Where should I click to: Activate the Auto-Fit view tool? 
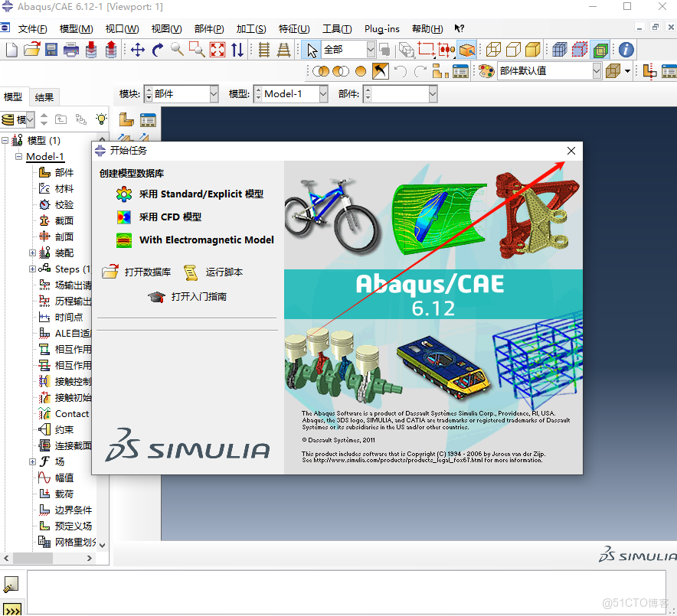[x=218, y=49]
